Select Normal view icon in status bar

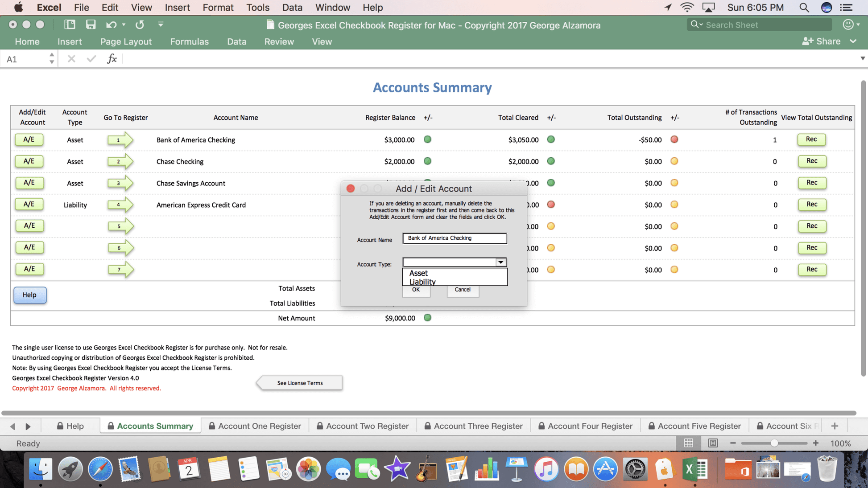pyautogui.click(x=688, y=443)
